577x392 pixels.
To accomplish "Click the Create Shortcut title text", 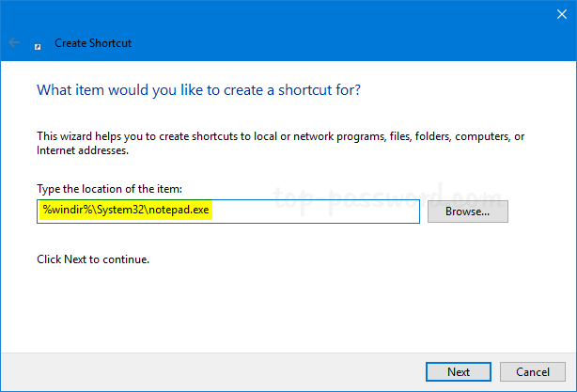I will click(92, 42).
